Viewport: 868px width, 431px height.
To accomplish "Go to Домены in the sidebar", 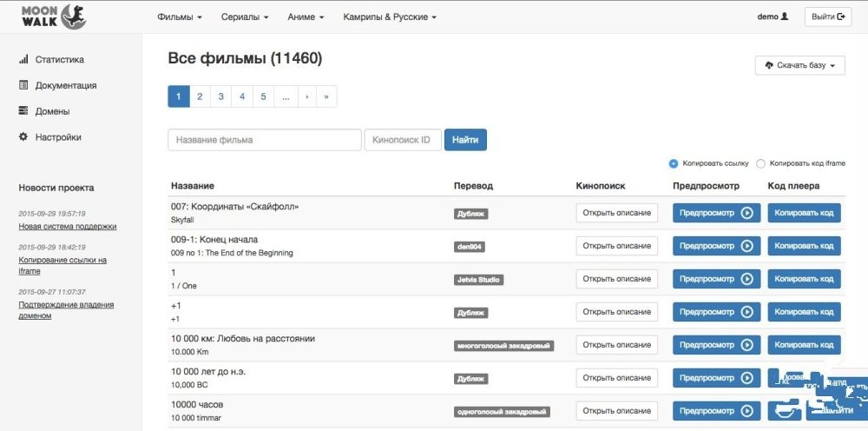I will coord(52,111).
